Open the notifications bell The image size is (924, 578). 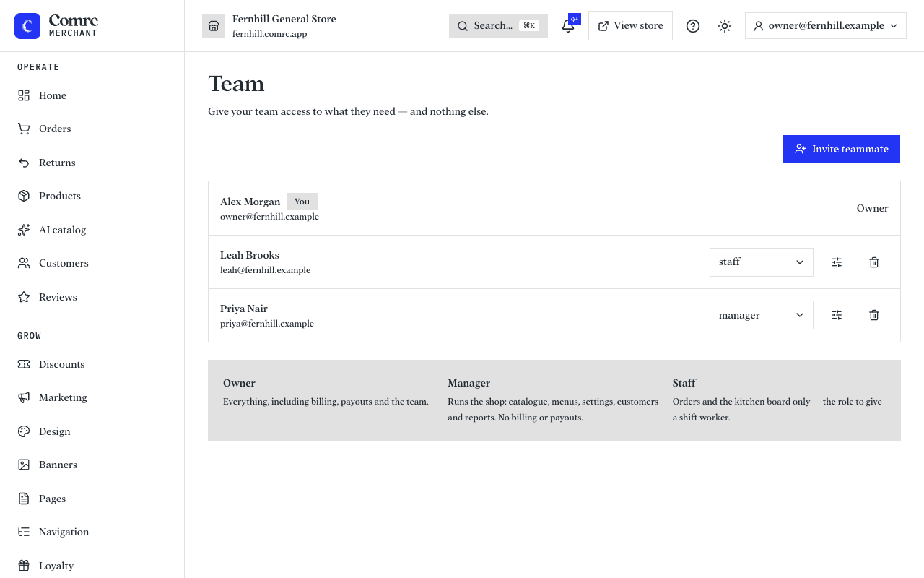tap(568, 26)
